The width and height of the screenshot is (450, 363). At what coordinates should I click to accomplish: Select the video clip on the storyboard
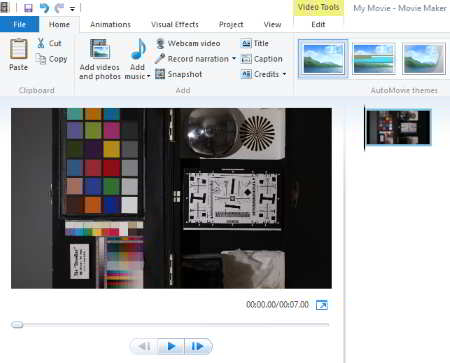pos(399,127)
